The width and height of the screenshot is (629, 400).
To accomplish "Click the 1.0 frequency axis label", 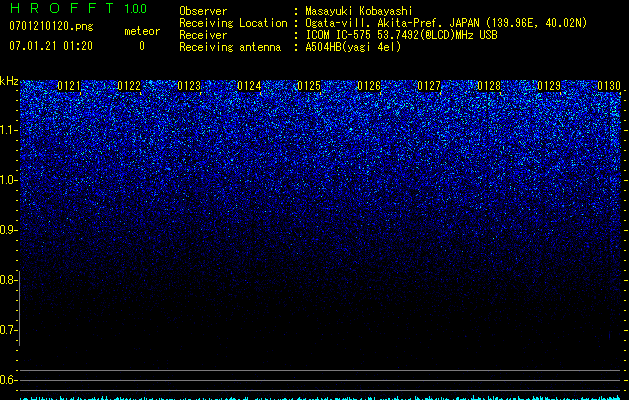I will (x=8, y=180).
